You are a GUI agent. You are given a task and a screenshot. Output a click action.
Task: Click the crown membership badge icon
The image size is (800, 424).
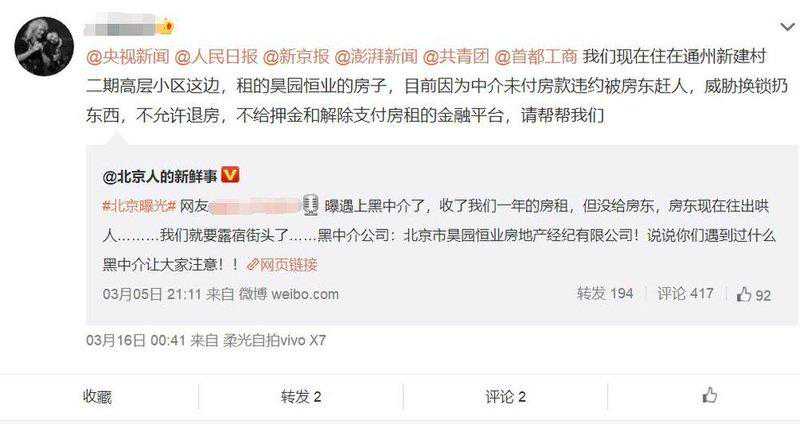166,26
